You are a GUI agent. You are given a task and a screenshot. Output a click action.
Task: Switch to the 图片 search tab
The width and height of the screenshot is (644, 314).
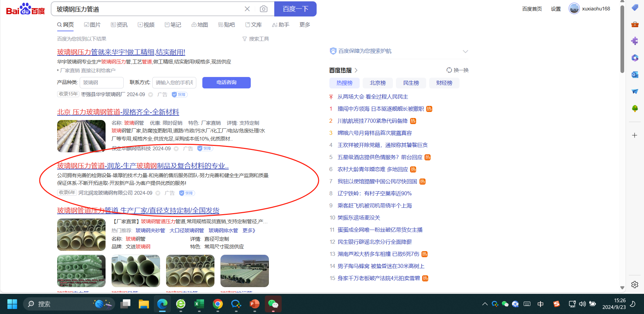point(92,25)
